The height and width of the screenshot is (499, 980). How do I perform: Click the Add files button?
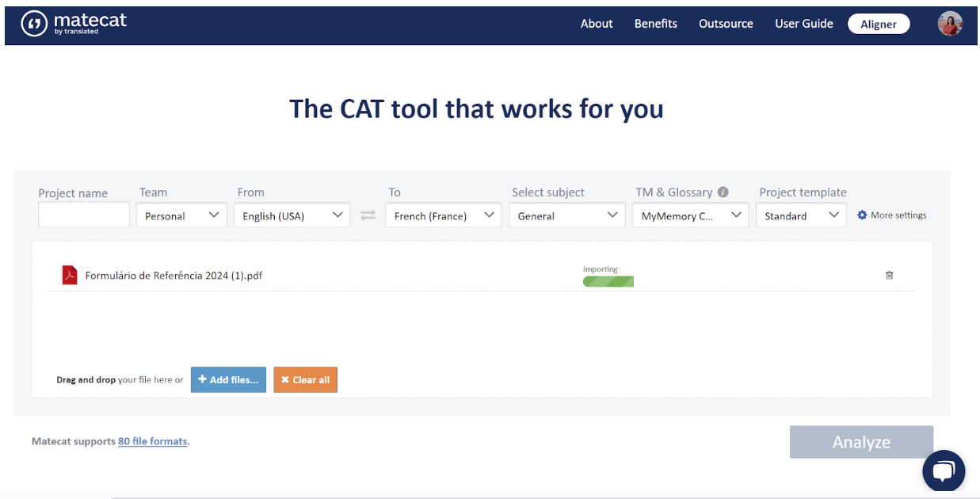(x=228, y=379)
